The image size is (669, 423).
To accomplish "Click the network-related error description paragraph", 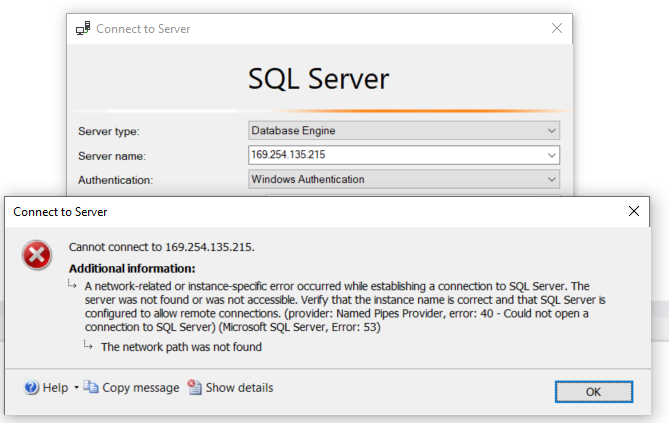I will 345,306.
